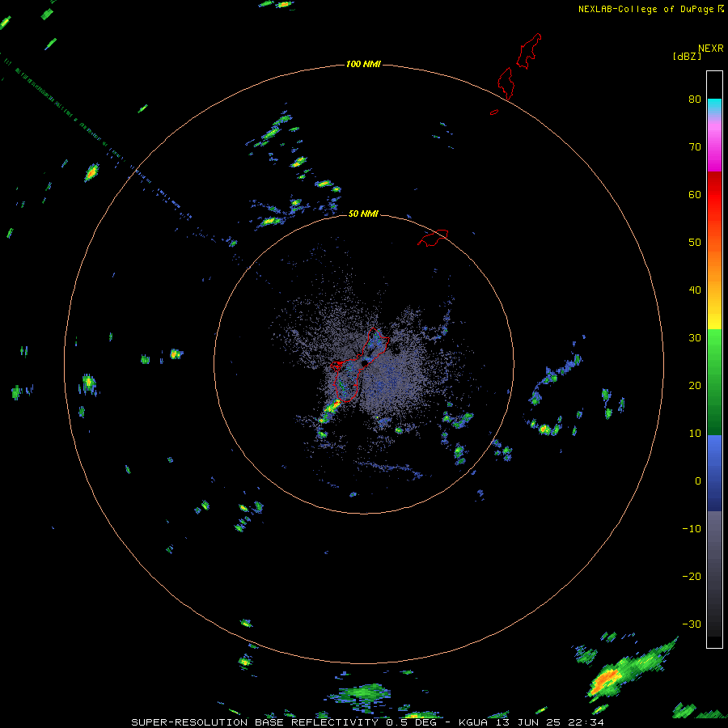The width and height of the screenshot is (728, 728).
Task: Click the -30 value on dBZ scale
Action: click(692, 624)
